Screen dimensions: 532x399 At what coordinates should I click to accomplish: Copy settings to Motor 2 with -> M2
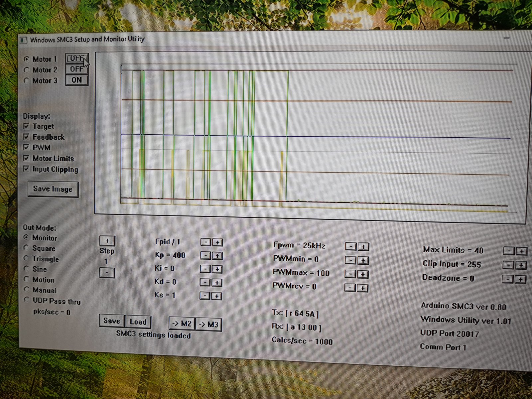[x=182, y=324]
